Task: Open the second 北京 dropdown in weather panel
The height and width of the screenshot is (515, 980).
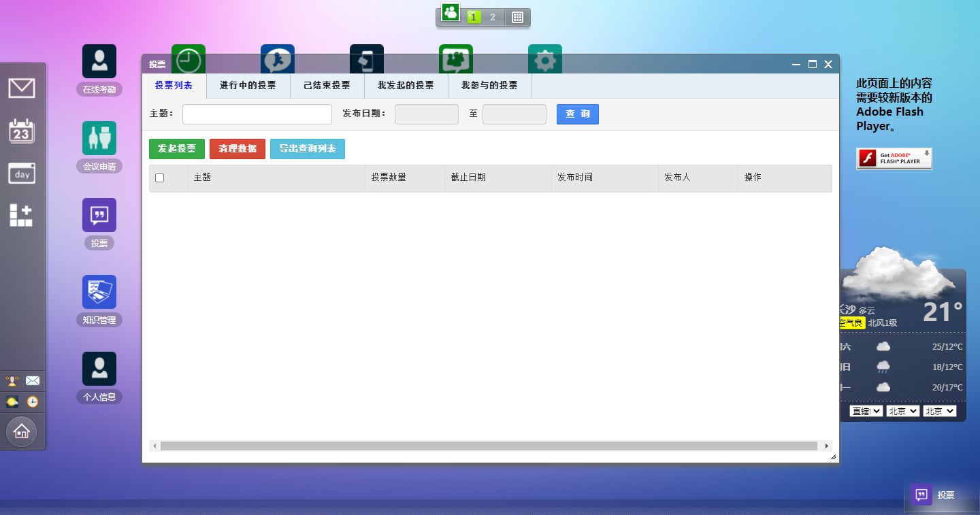Action: click(x=939, y=410)
